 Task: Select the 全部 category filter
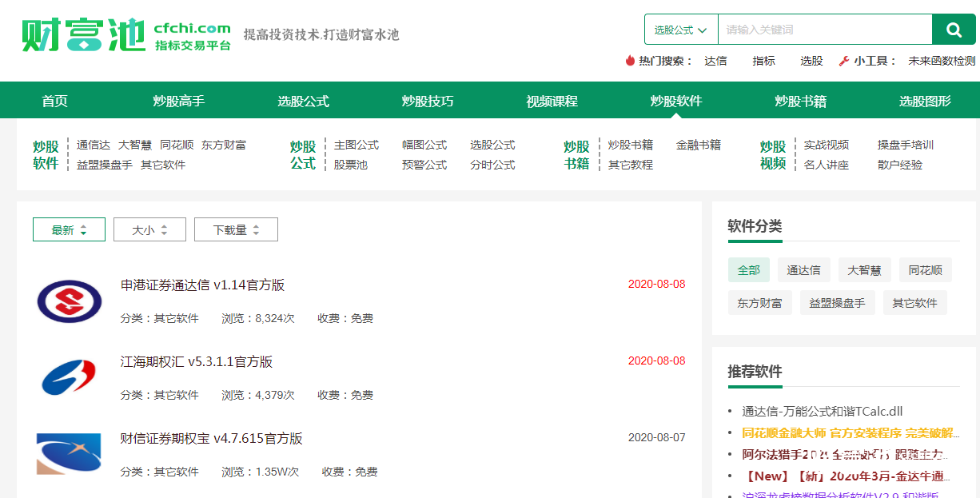pyautogui.click(x=748, y=269)
